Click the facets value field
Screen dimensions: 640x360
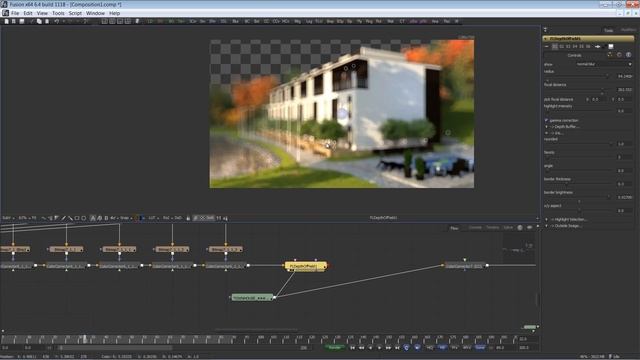coord(624,157)
